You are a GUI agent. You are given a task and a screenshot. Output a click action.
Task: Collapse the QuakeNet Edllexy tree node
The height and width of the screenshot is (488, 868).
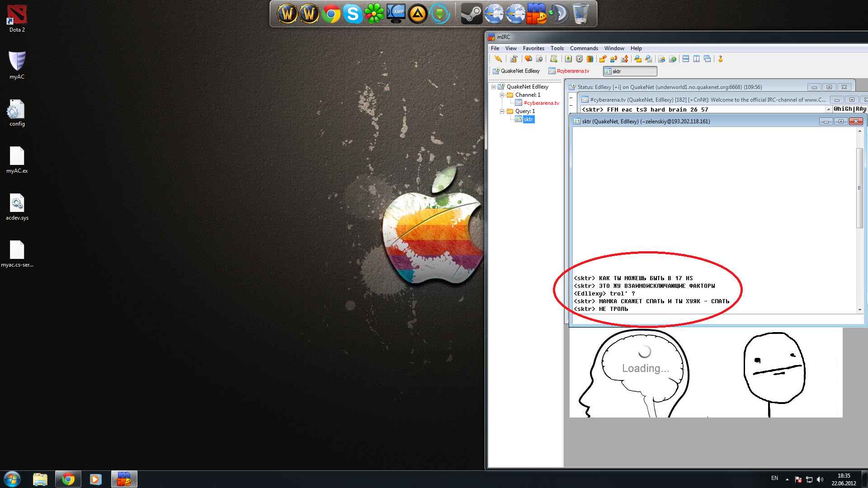[x=494, y=87]
